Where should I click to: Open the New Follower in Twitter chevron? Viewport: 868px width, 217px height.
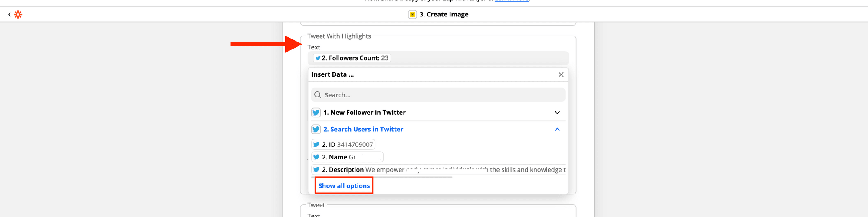point(557,113)
